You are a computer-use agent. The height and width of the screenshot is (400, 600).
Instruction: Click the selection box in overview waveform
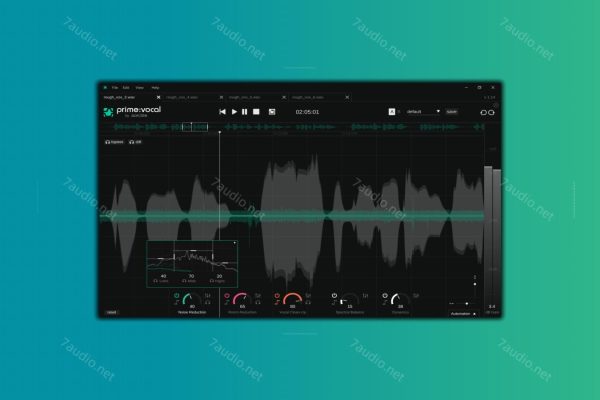195,127
